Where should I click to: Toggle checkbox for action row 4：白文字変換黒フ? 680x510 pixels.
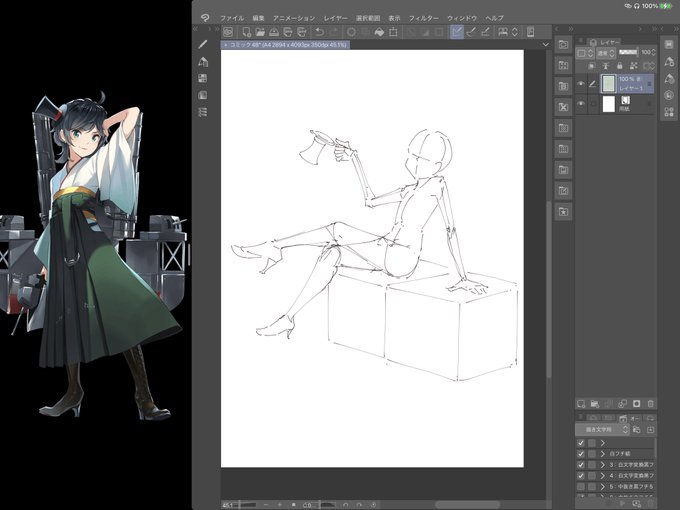pos(581,476)
